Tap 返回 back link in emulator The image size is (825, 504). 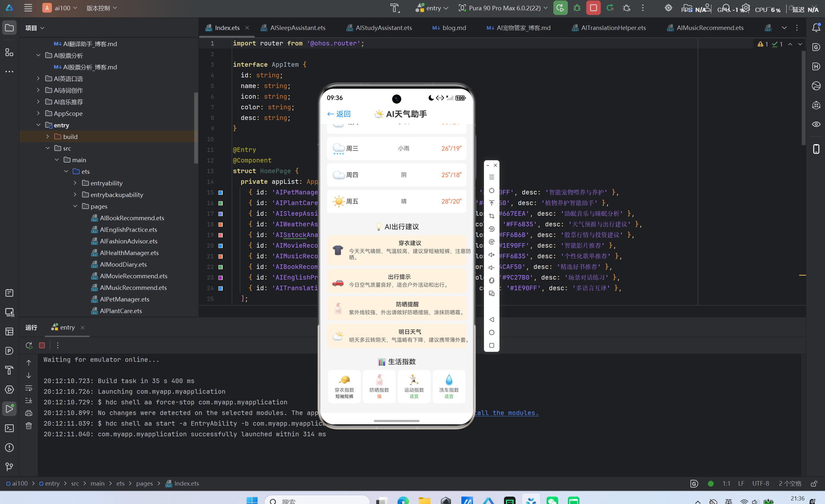[x=338, y=114]
